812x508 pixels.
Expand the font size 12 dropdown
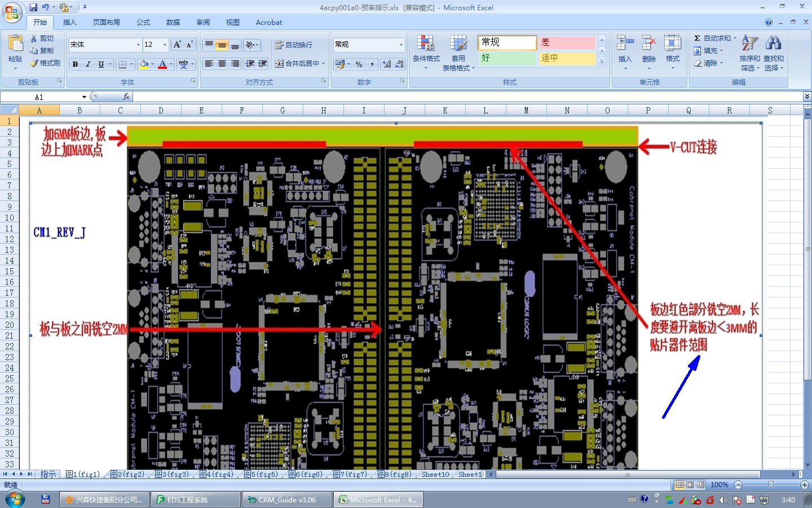coord(165,45)
